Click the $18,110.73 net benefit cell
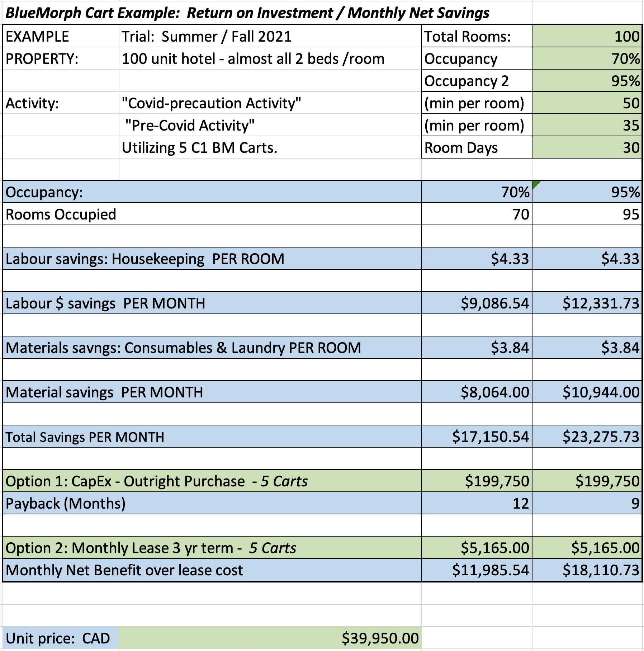The width and height of the screenshot is (644, 651). point(587,570)
